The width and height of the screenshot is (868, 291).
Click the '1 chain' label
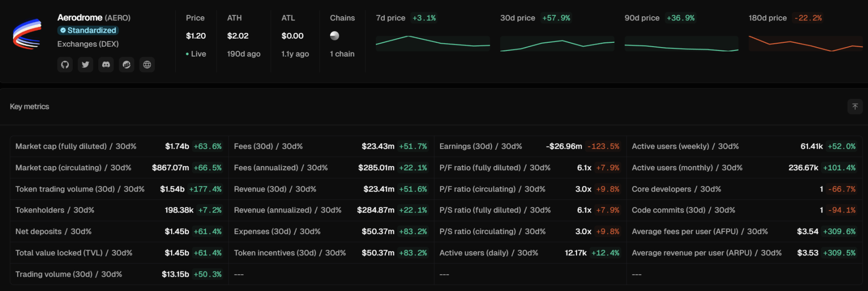coord(342,54)
